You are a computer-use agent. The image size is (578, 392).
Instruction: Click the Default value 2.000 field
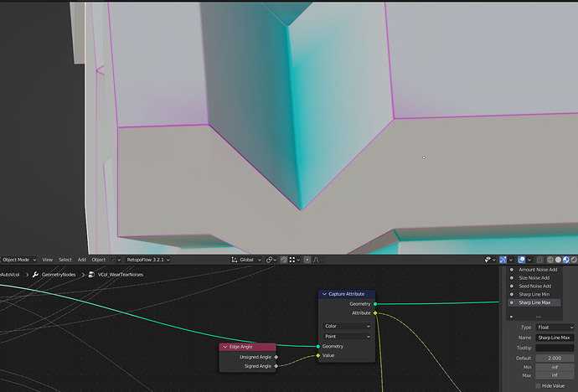(x=555, y=358)
